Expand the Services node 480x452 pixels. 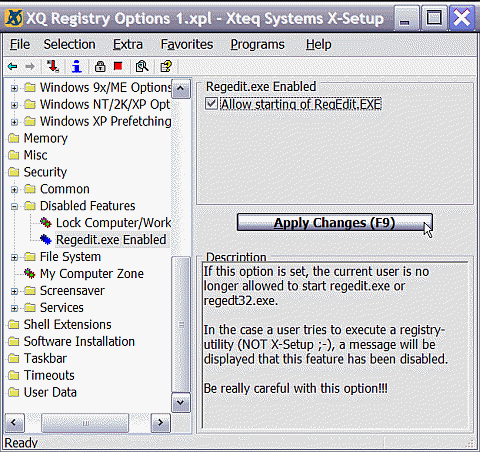[x=14, y=309]
